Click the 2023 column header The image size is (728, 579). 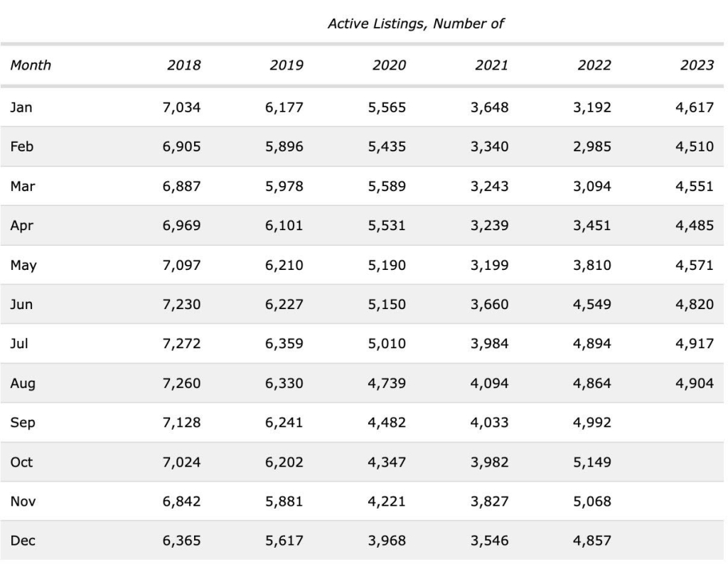pos(697,65)
